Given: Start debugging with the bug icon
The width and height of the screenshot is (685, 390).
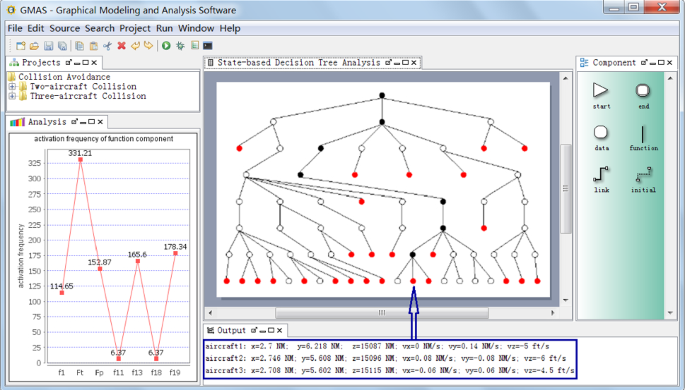Looking at the screenshot, I should pos(180,45).
